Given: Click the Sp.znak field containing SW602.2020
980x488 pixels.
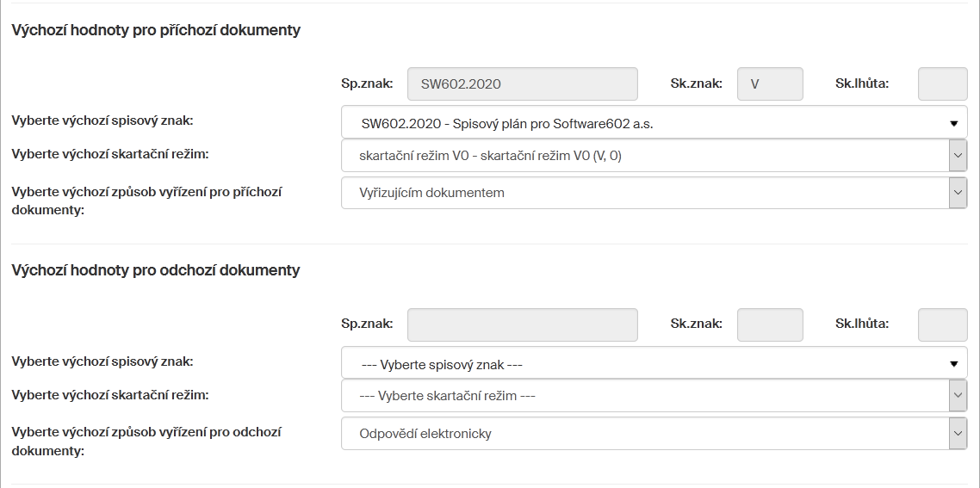Looking at the screenshot, I should click(x=522, y=84).
